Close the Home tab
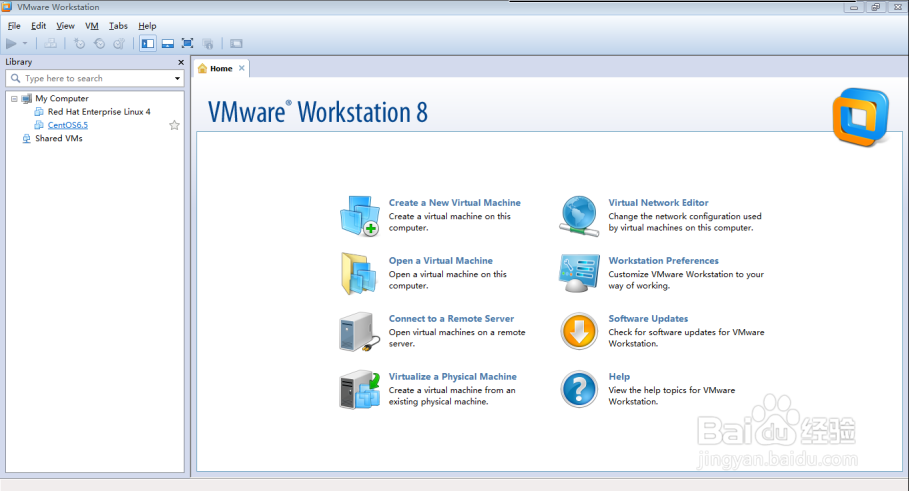The image size is (909, 491). 242,68
